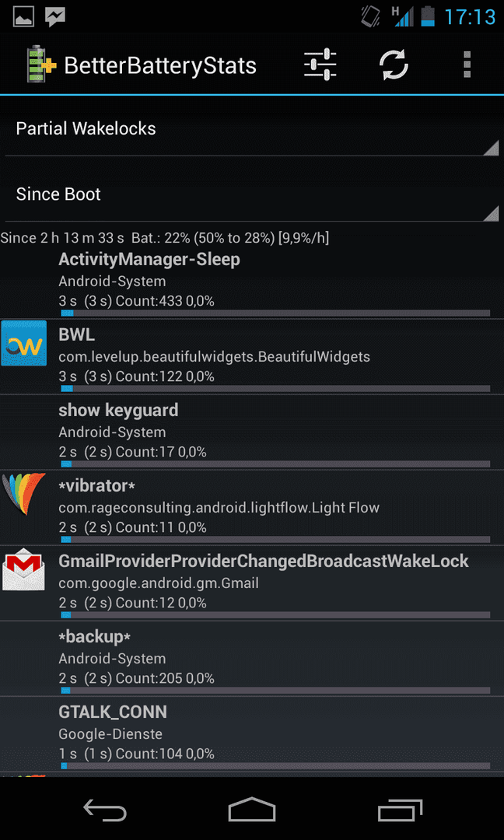Refresh stats with the circular arrows icon
Image resolution: width=504 pixels, height=840 pixels.
click(394, 65)
